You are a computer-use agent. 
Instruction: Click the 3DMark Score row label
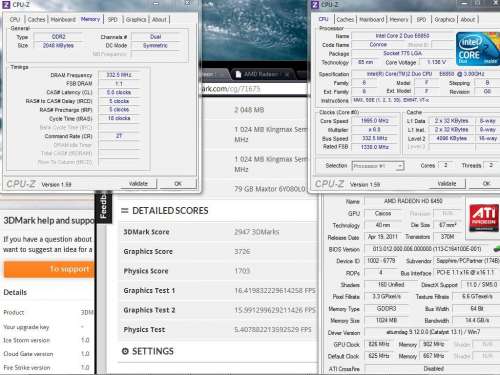(146, 232)
